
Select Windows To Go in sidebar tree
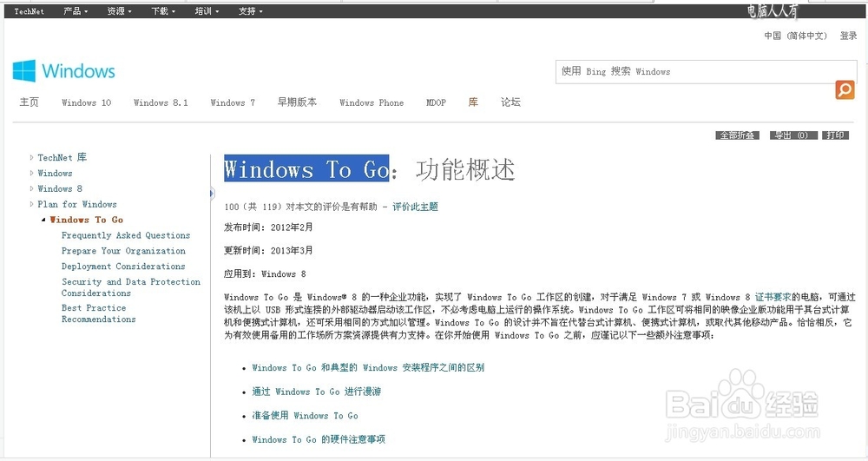pyautogui.click(x=86, y=220)
